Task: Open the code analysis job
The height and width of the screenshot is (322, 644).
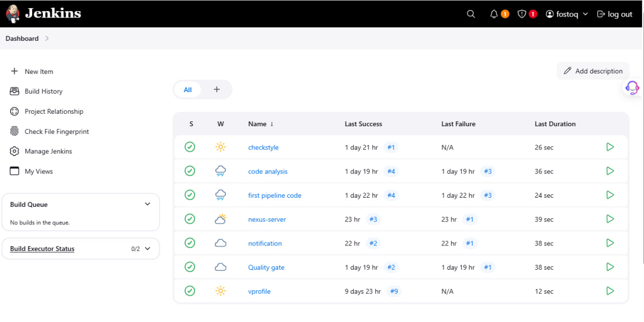Action: pyautogui.click(x=268, y=172)
